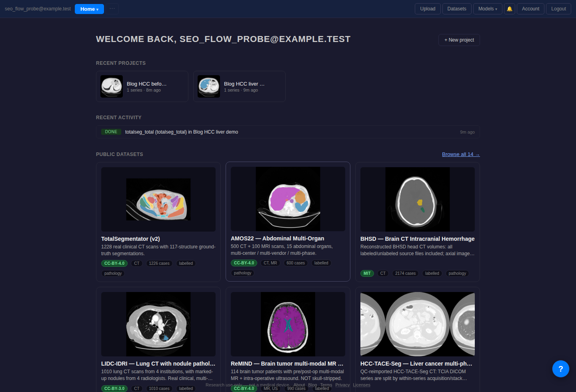Open the notifications bell icon
Viewport: 576px width, 392px height.
point(510,9)
